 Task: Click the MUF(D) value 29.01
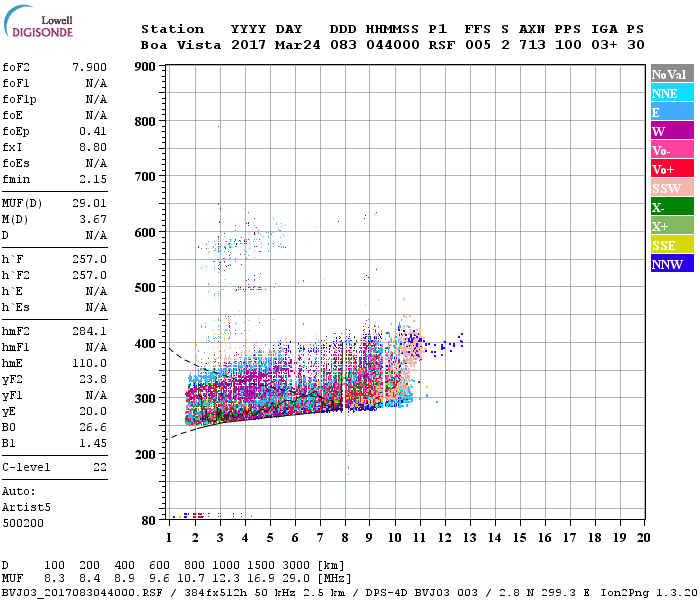tap(89, 202)
